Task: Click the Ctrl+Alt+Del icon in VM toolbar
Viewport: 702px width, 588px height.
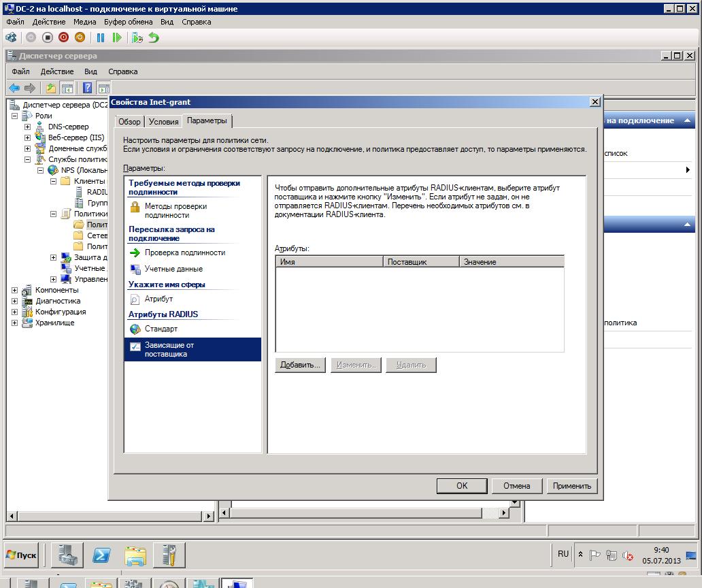Action: (11, 37)
